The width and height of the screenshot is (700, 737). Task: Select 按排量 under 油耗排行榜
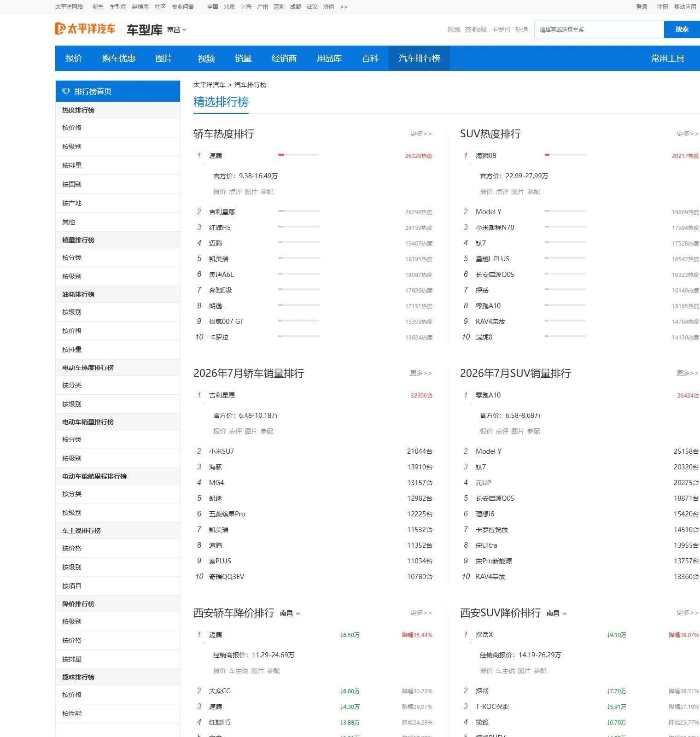(x=72, y=350)
